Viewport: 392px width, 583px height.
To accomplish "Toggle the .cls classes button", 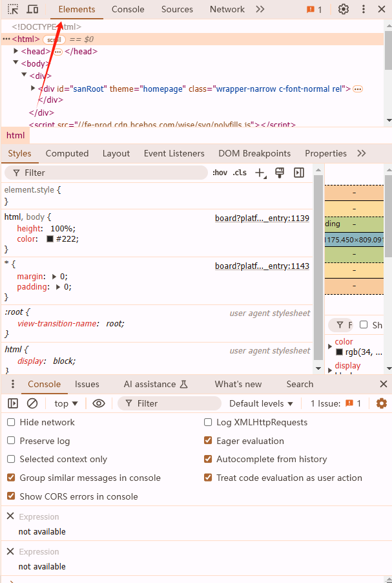I will [x=240, y=173].
